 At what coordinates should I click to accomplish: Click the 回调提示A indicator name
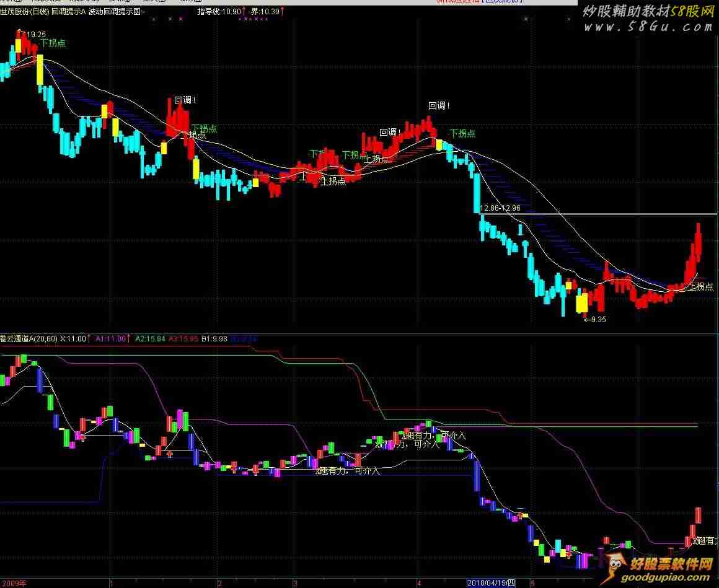tap(68, 12)
